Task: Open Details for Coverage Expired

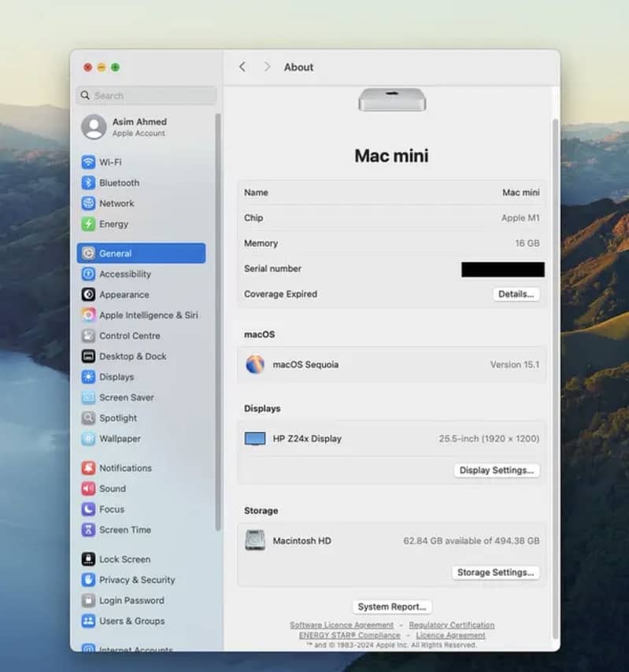Action: [x=516, y=294]
